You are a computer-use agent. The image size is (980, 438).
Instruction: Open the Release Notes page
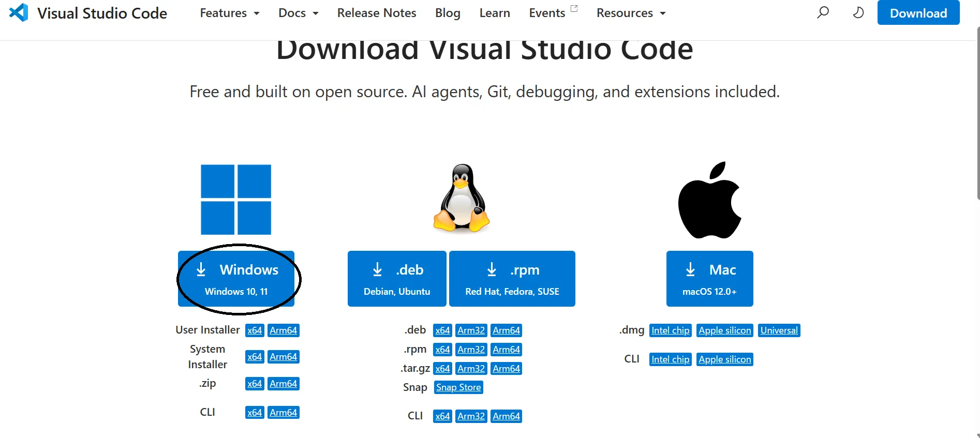coord(377,13)
